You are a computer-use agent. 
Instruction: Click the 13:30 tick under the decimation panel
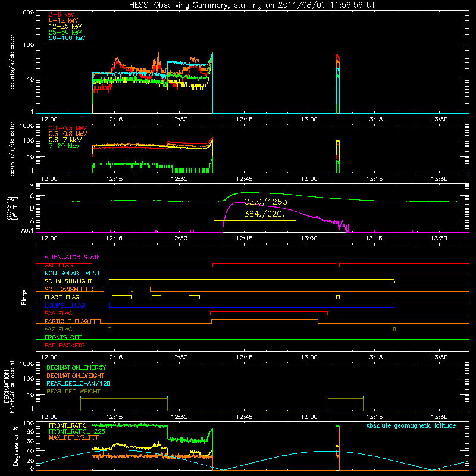point(439,417)
